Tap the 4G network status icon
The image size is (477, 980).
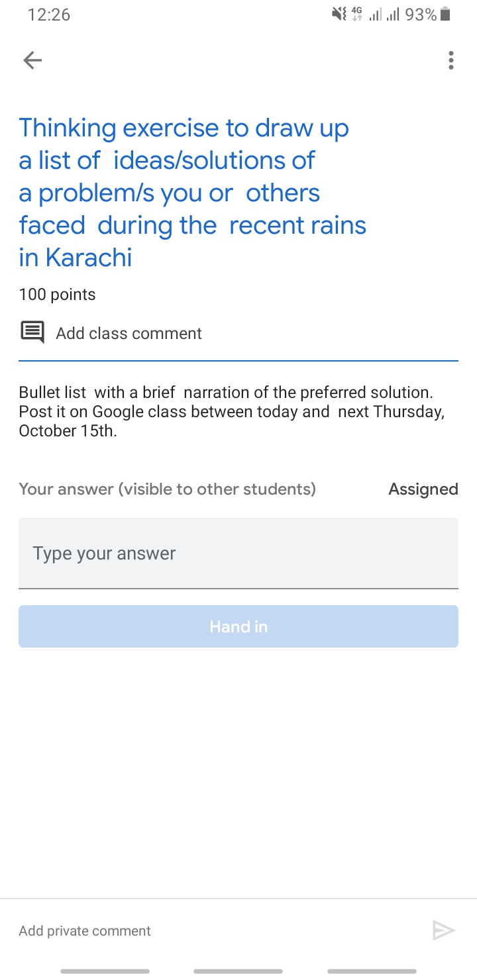(x=357, y=15)
